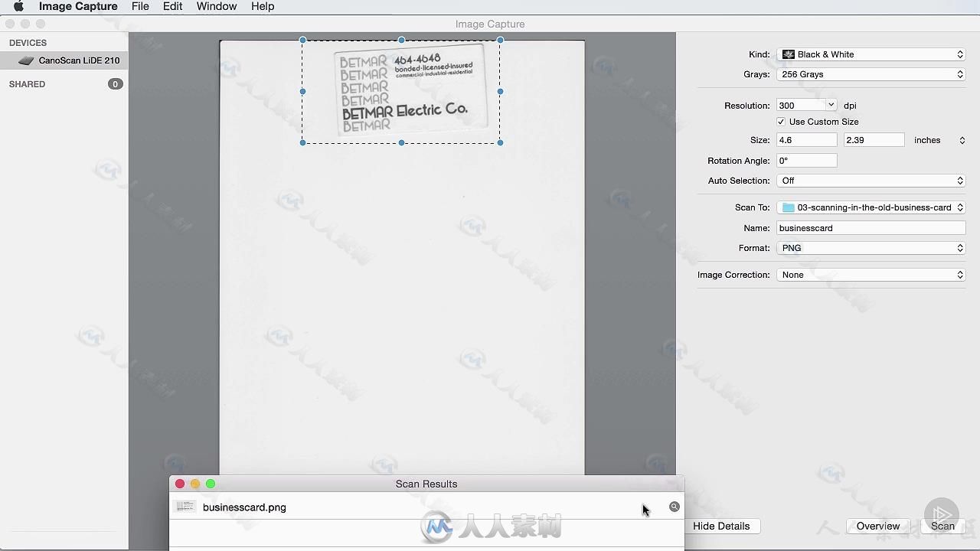Viewport: 980px width, 551px height.
Task: Open the Image Capture app menu
Action: pyautogui.click(x=78, y=6)
